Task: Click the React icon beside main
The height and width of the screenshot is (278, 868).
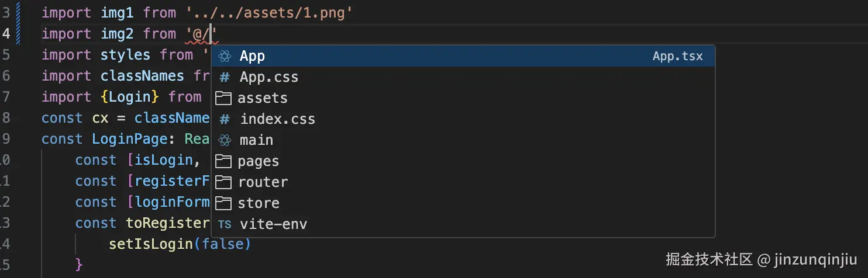Action: click(x=225, y=140)
